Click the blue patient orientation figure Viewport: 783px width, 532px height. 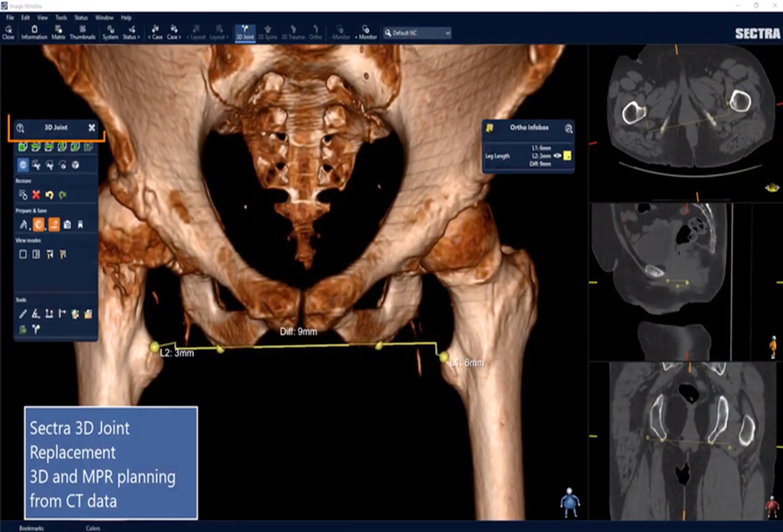coord(570,502)
